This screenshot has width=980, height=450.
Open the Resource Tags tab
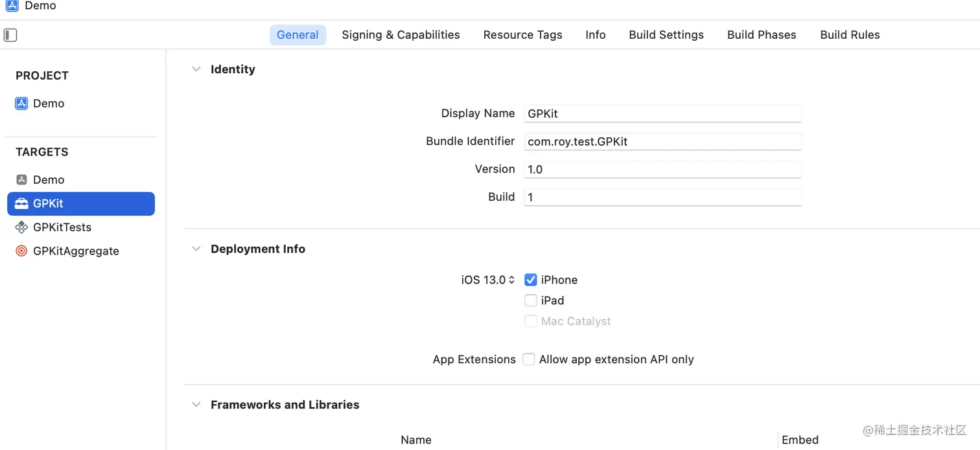coord(522,35)
